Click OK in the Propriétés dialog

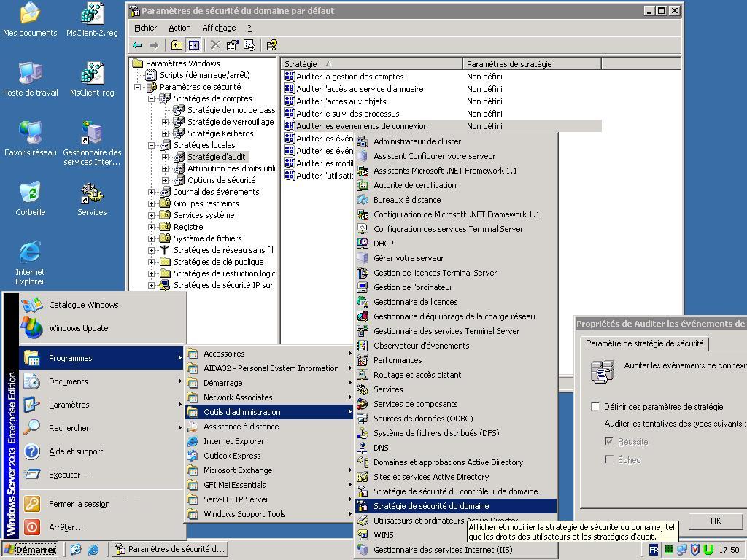coord(716,521)
